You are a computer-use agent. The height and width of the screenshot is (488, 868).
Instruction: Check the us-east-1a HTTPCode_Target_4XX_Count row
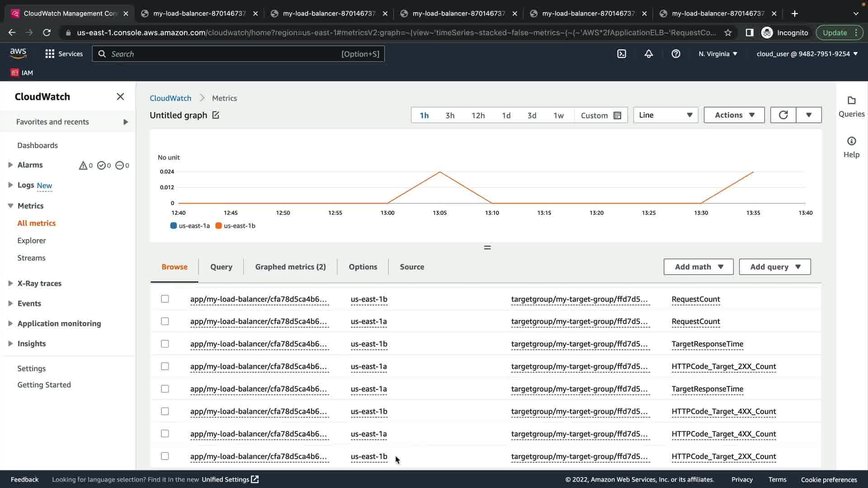165,434
